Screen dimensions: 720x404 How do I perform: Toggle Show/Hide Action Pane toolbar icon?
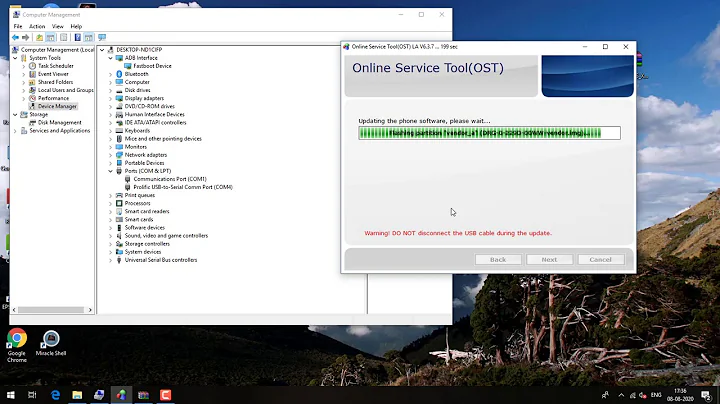click(89, 37)
